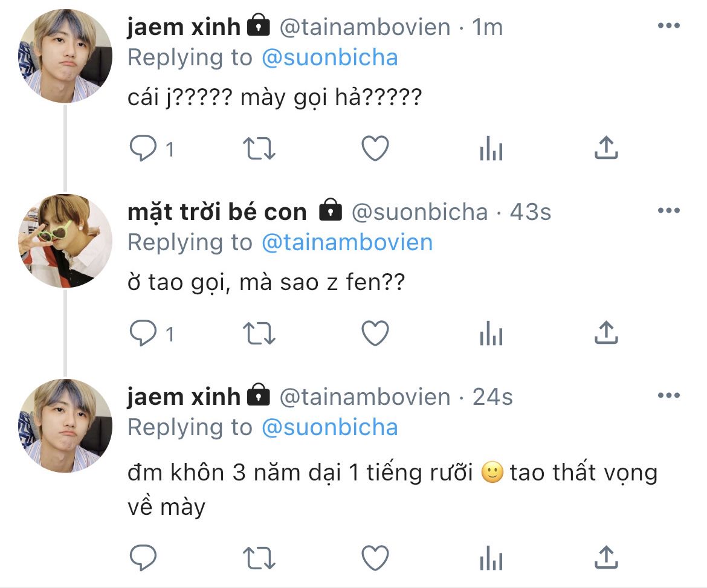Retweet the mặt trời bé con tweet
707x588 pixels.
(x=259, y=334)
